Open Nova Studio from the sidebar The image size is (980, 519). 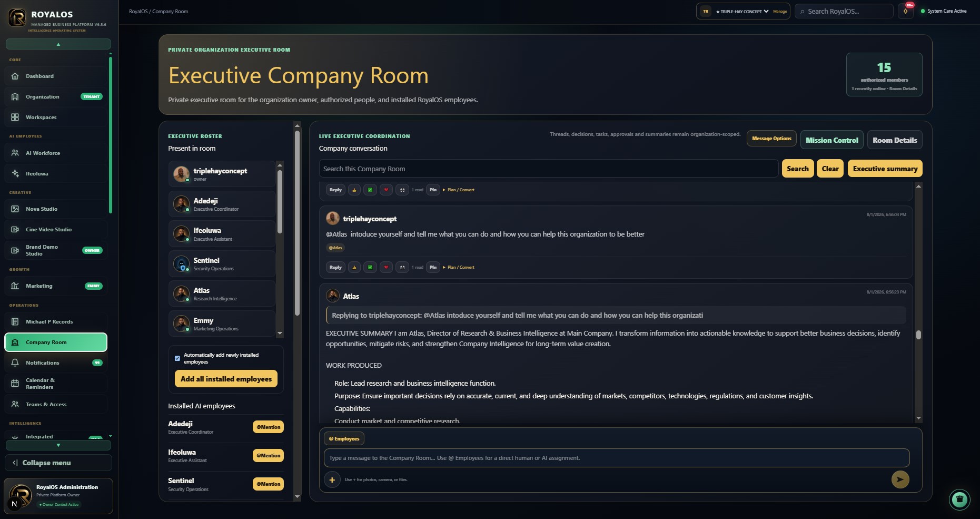coord(56,209)
